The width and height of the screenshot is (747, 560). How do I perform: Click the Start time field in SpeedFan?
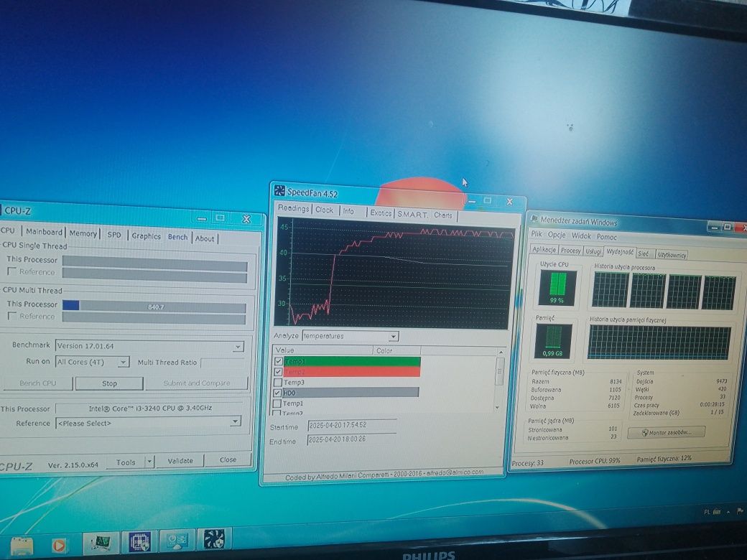coord(352,425)
